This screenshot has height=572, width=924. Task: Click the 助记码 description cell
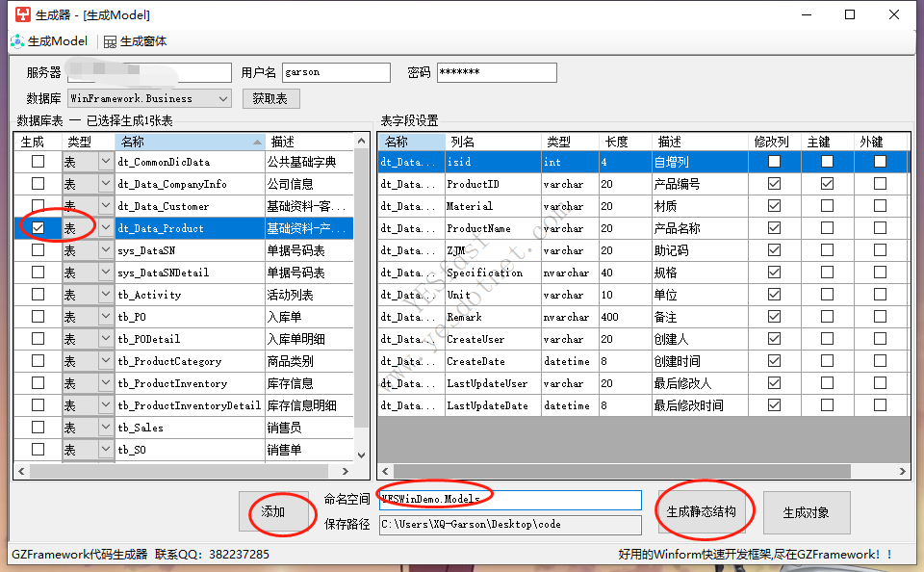[x=700, y=250]
